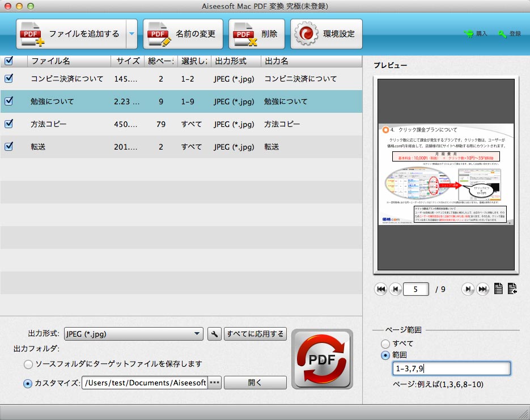Click the ファイルを追加する (add file) button
The image size is (530, 420).
coord(70,34)
